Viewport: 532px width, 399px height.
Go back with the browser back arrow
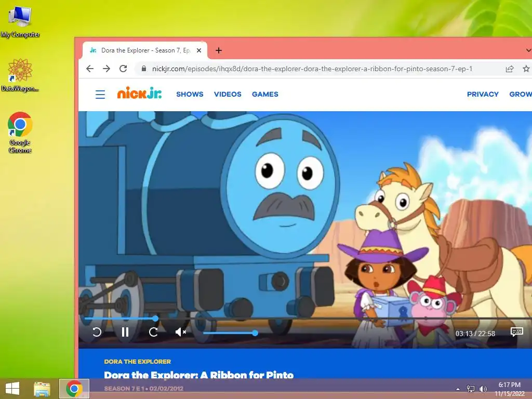point(90,69)
